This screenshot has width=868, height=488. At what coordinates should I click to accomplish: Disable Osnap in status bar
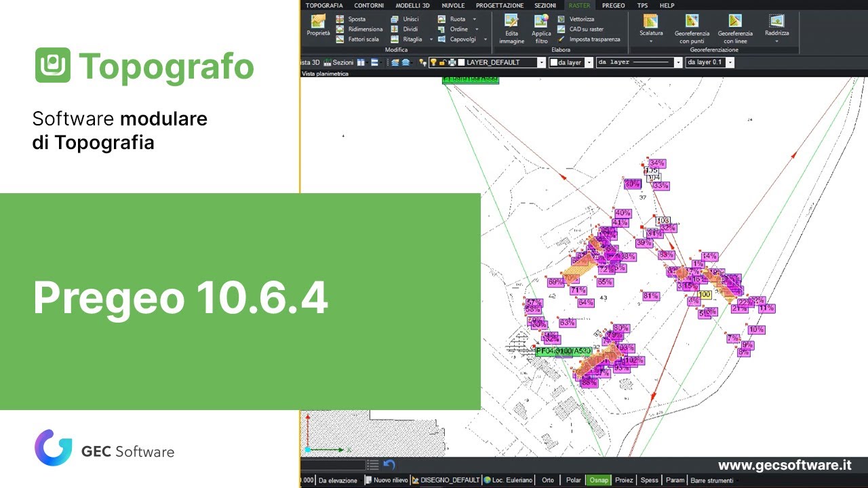pos(599,480)
